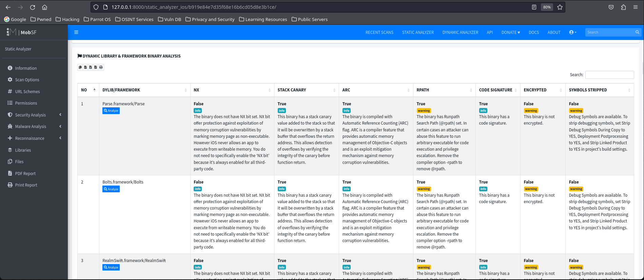
Task: Analyze Parse.framework/Parse binary
Action: click(x=111, y=111)
